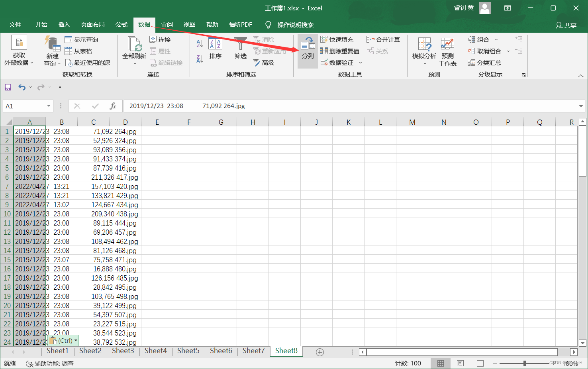Open Group (组合) dropdown arrow

click(x=496, y=39)
